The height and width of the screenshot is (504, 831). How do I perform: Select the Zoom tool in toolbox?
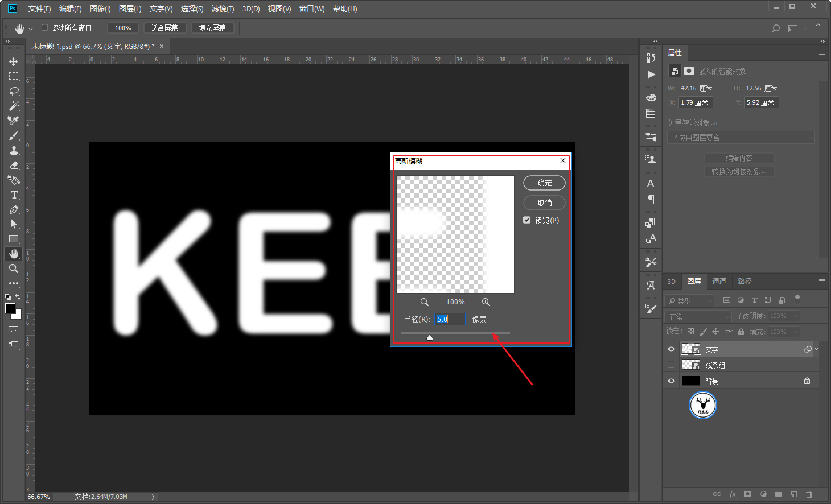[x=14, y=268]
